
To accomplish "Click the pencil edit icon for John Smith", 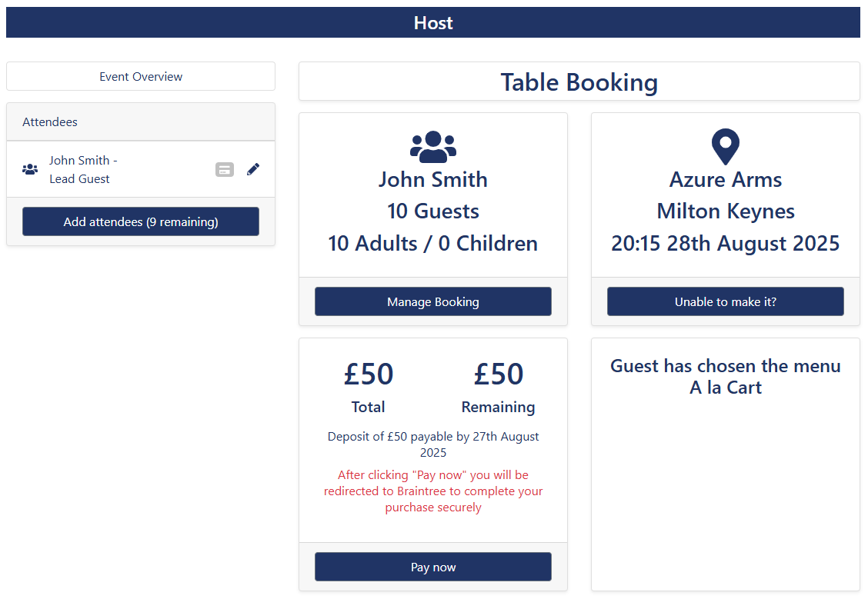I will click(253, 169).
